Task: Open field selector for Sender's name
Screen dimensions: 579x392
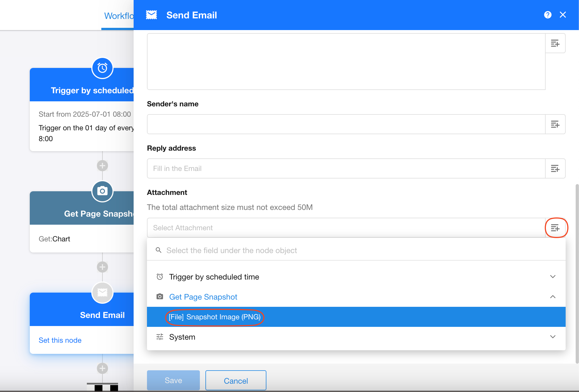Action: click(x=555, y=124)
